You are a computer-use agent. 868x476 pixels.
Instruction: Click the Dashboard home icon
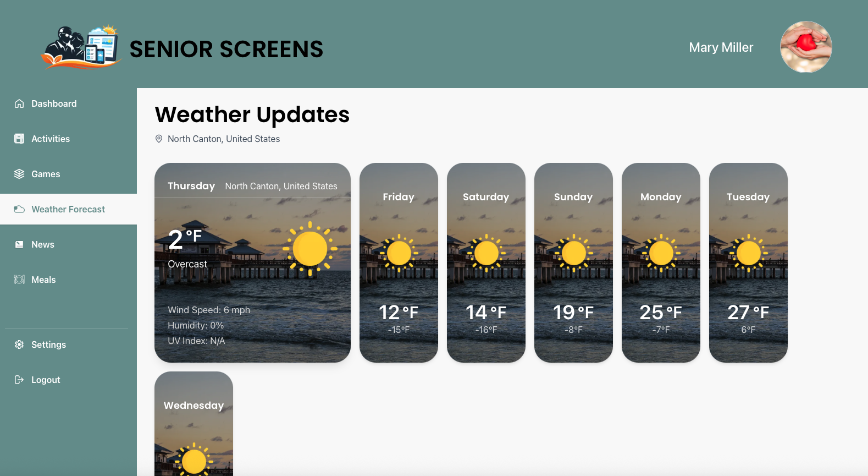coord(19,103)
